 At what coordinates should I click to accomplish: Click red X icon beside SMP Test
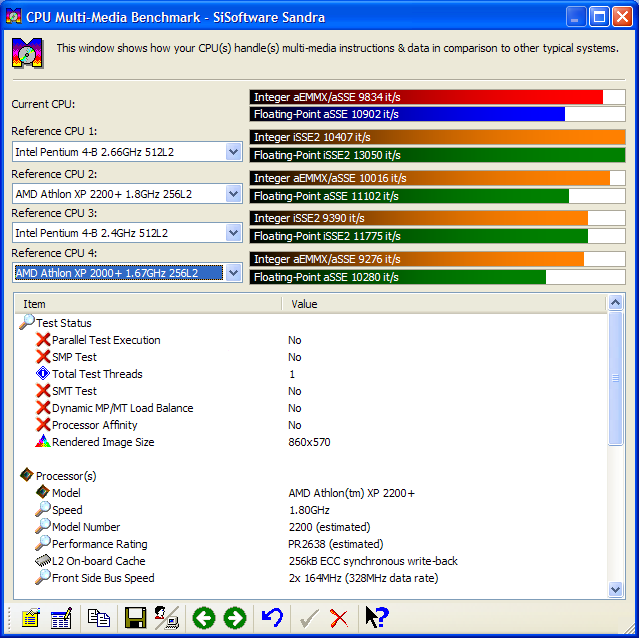click(x=43, y=356)
